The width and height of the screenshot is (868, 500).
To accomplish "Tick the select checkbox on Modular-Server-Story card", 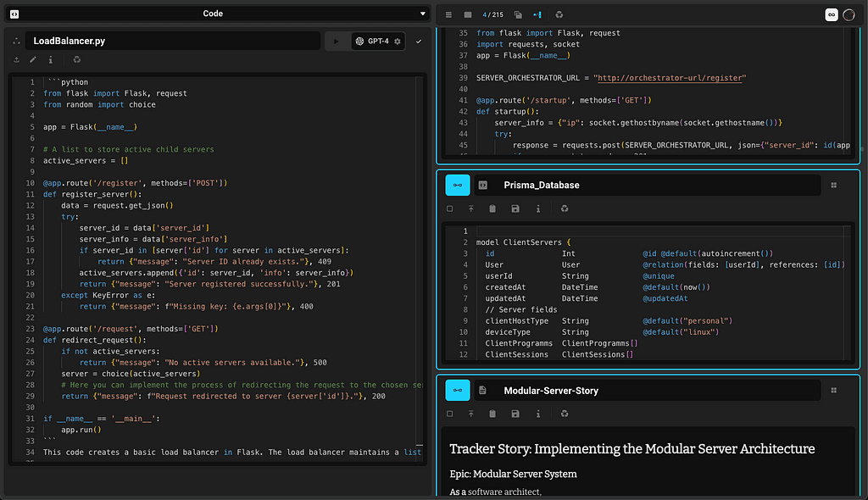I will [449, 414].
